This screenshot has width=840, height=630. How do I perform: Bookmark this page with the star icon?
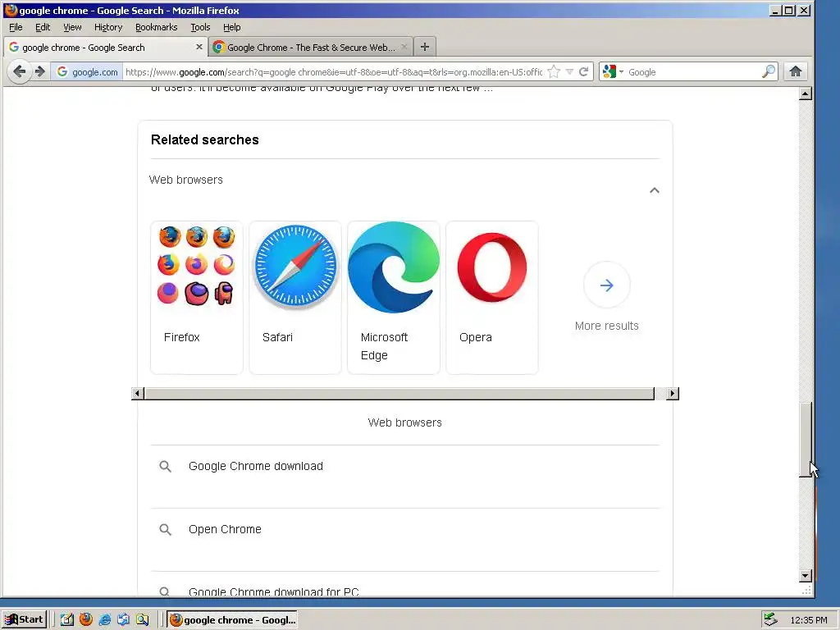[x=554, y=72]
